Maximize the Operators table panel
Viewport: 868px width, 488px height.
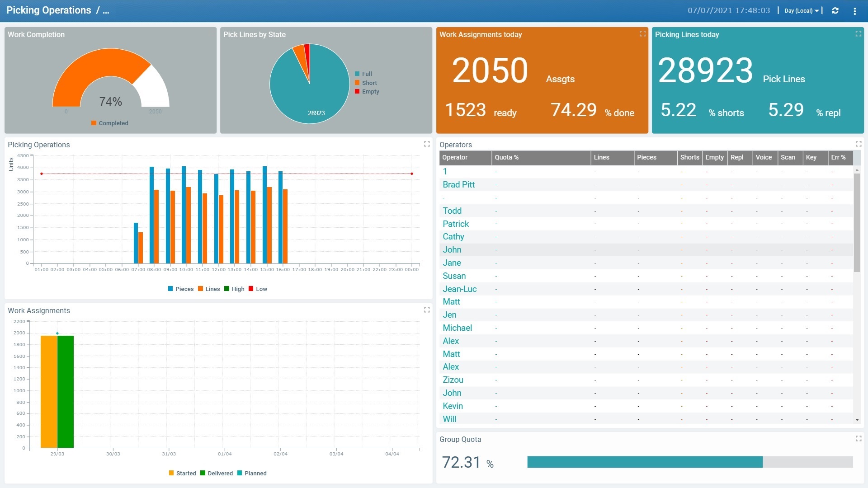tap(858, 144)
